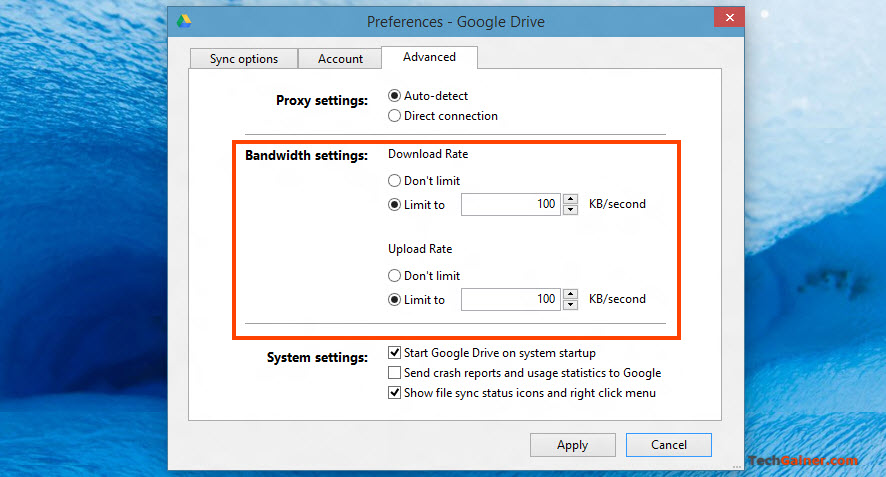The height and width of the screenshot is (477, 886).
Task: Click the Apply button
Action: pyautogui.click(x=572, y=445)
